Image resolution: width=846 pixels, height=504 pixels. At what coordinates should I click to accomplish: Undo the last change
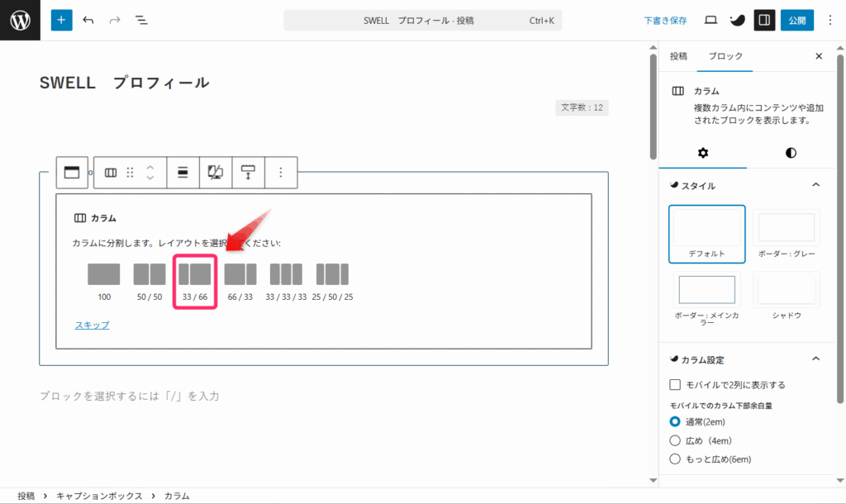pos(88,20)
